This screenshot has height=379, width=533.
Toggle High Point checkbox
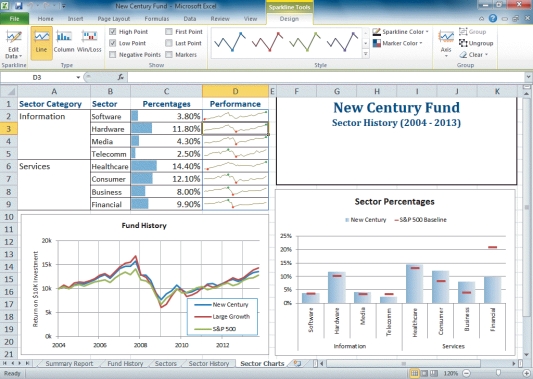pyautogui.click(x=113, y=32)
